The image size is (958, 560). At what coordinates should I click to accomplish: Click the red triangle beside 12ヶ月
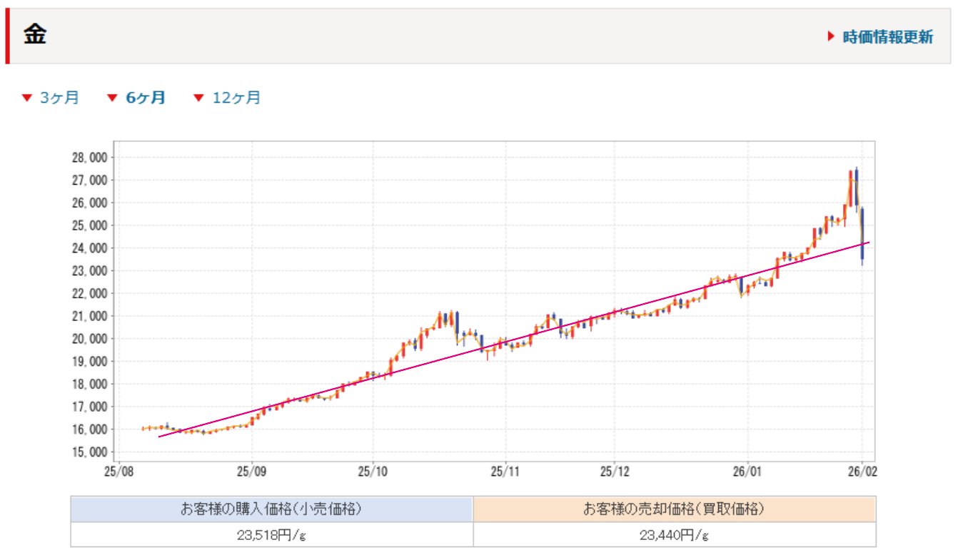pos(199,98)
